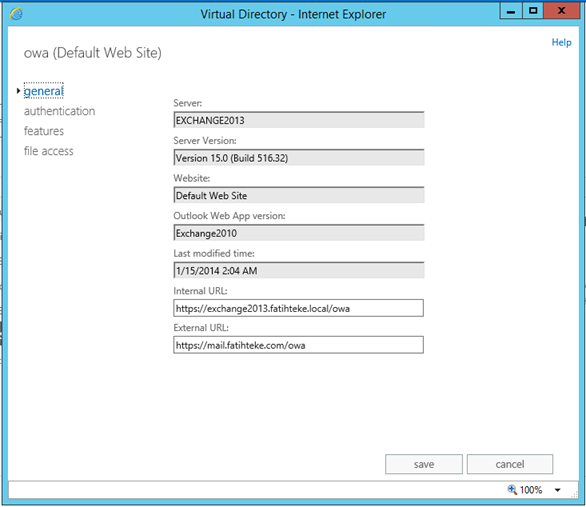Go to the file access tab

click(49, 151)
